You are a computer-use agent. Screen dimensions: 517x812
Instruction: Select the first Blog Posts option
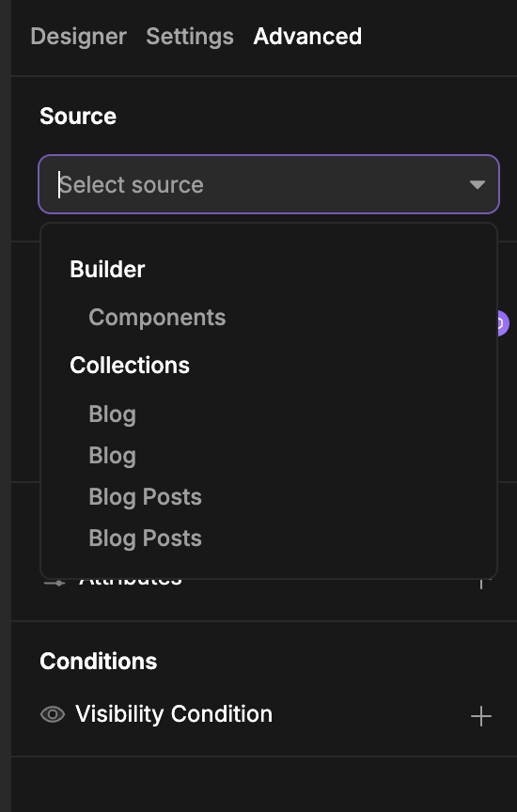[145, 497]
